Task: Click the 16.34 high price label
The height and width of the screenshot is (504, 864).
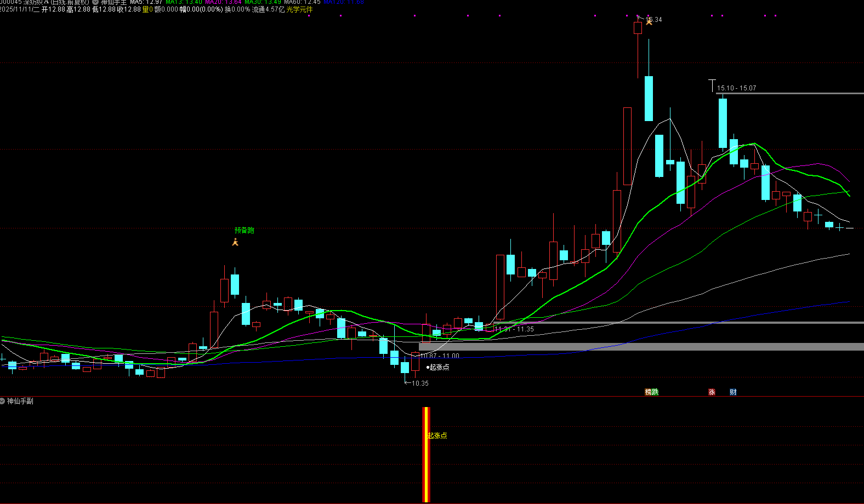Action: [653, 20]
